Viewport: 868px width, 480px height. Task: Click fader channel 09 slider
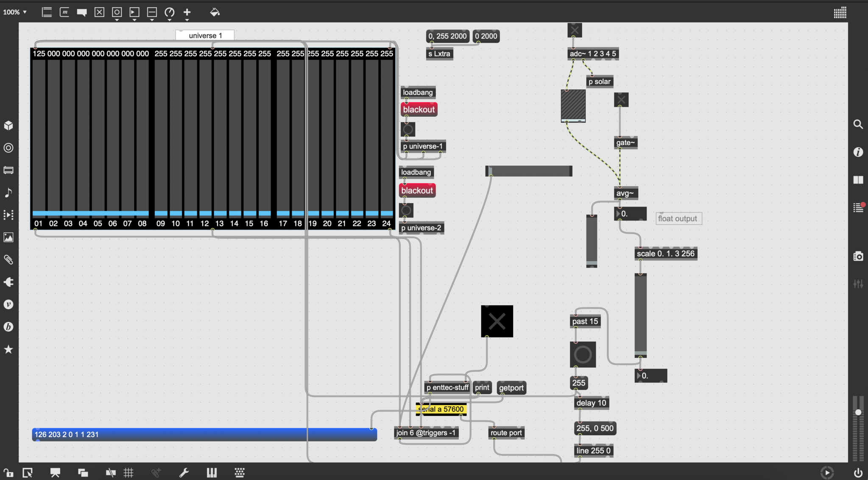click(161, 136)
